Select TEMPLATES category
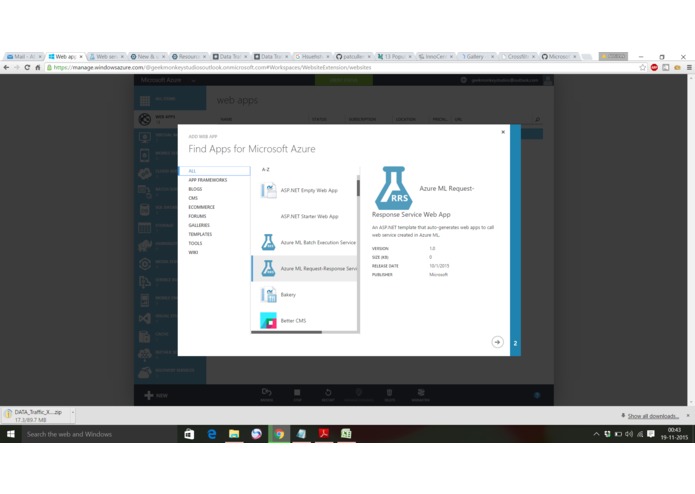 (x=200, y=234)
